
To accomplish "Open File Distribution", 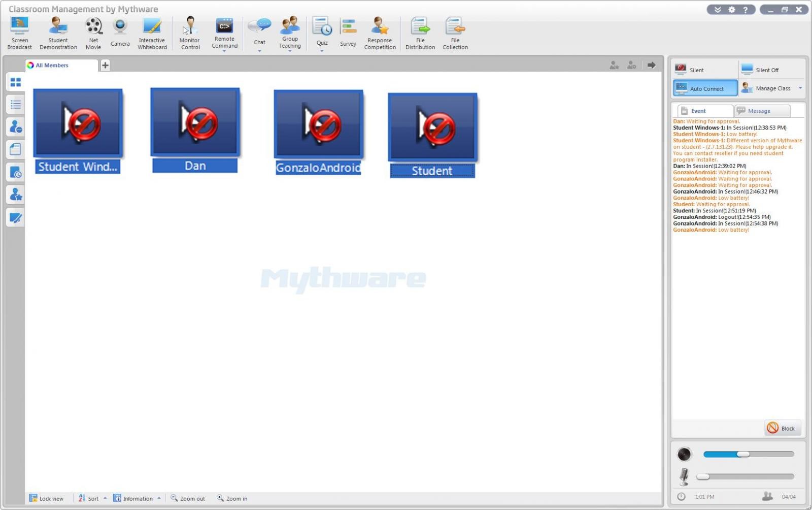I will 420,30.
